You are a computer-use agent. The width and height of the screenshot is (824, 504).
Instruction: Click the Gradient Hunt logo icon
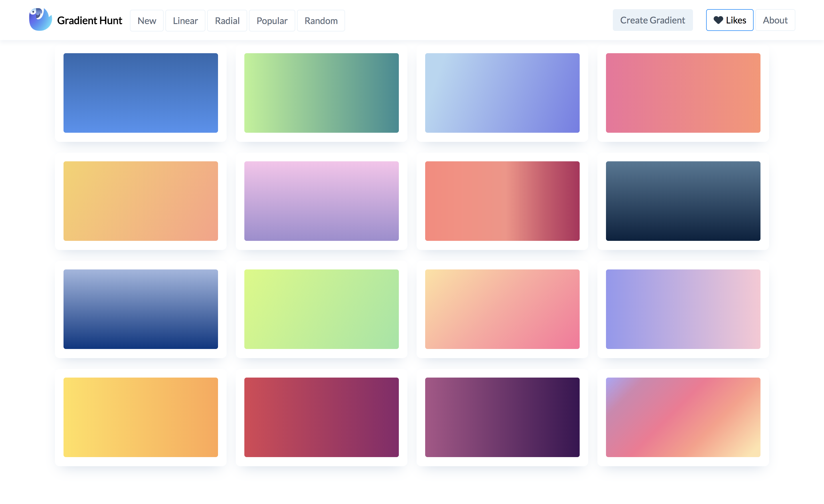(39, 19)
